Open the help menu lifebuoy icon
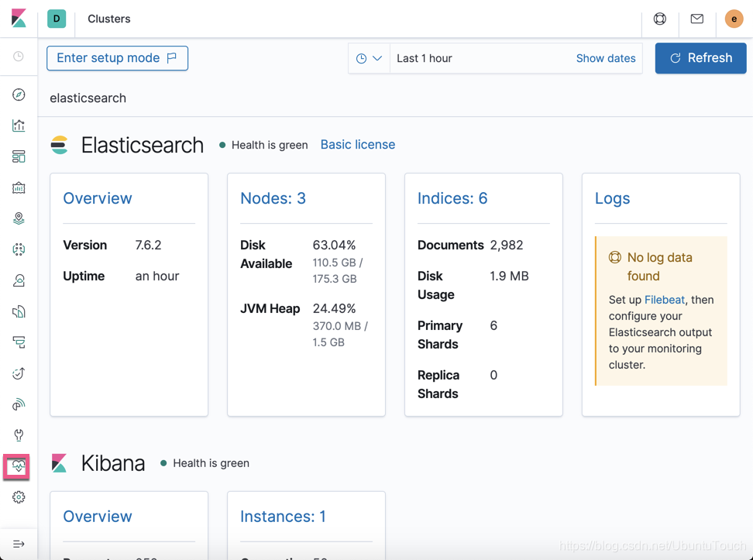This screenshot has width=753, height=560. point(660,19)
